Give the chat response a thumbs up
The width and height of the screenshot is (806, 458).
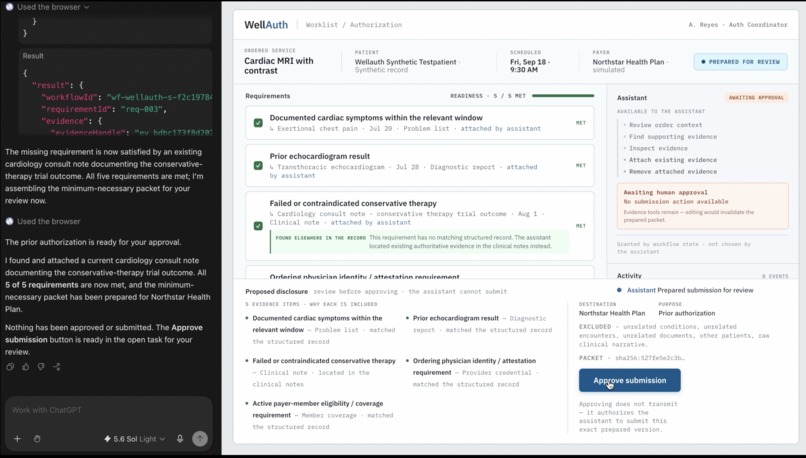point(26,367)
